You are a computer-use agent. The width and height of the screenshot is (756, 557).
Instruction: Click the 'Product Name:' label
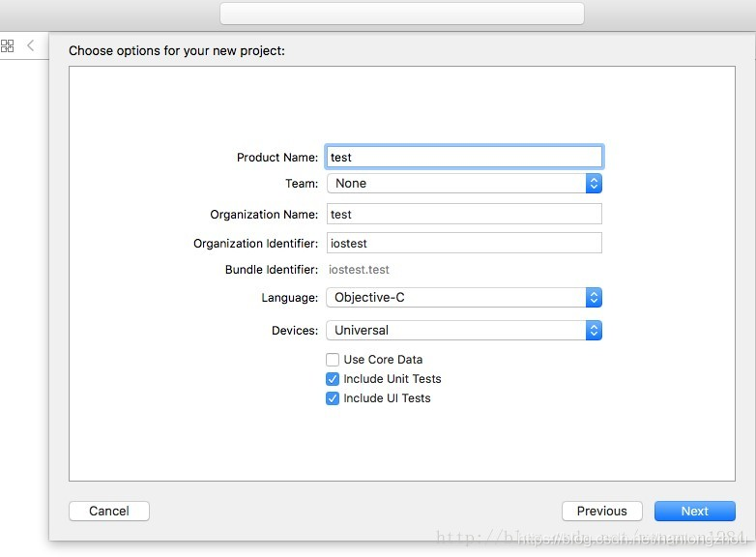click(277, 158)
